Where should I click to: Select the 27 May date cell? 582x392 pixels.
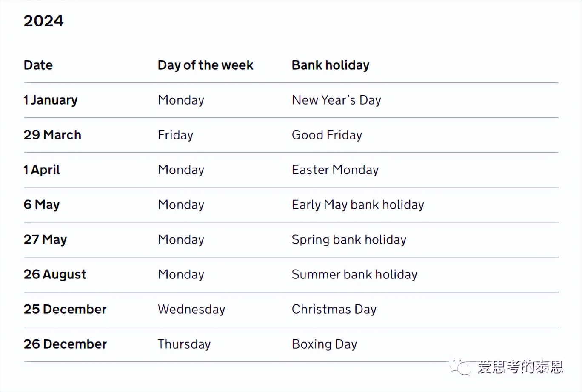pyautogui.click(x=45, y=239)
